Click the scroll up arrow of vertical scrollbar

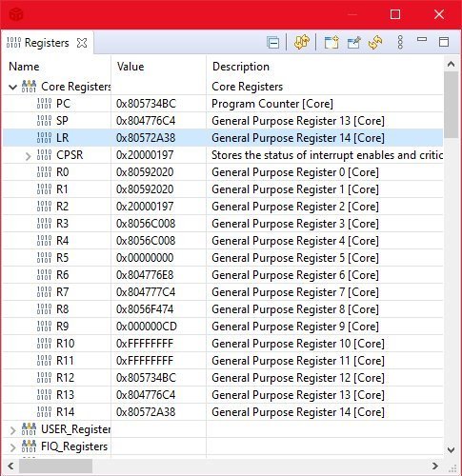[451, 65]
